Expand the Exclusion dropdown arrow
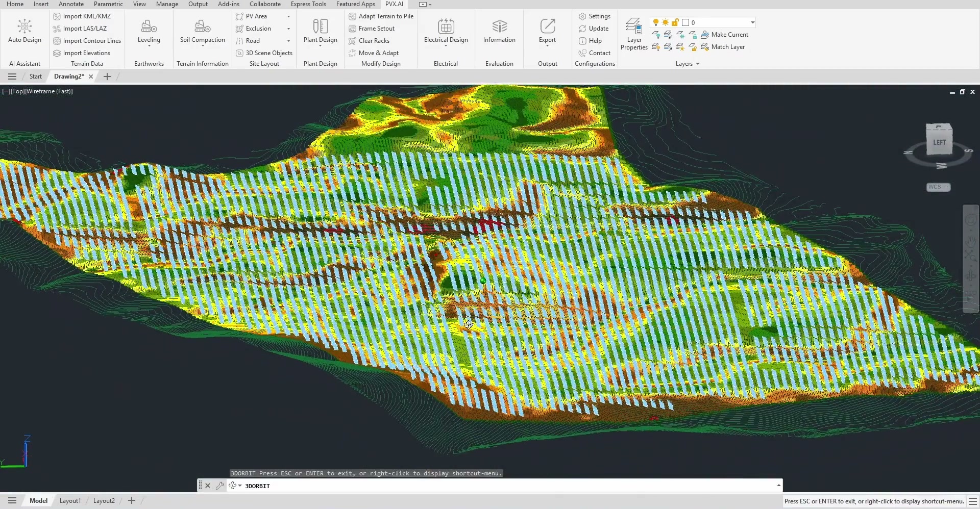980x509 pixels. (288, 29)
